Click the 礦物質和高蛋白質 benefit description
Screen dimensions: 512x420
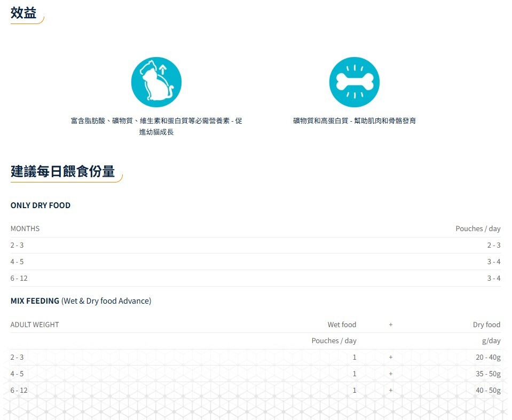coord(354,121)
